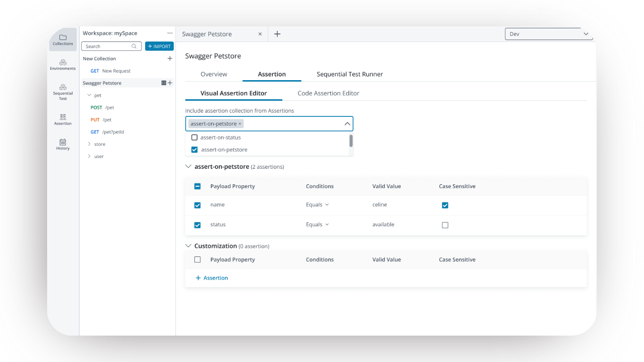Collapse the assert-on-petstore section
The width and height of the screenshot is (644, 362).
tap(189, 167)
